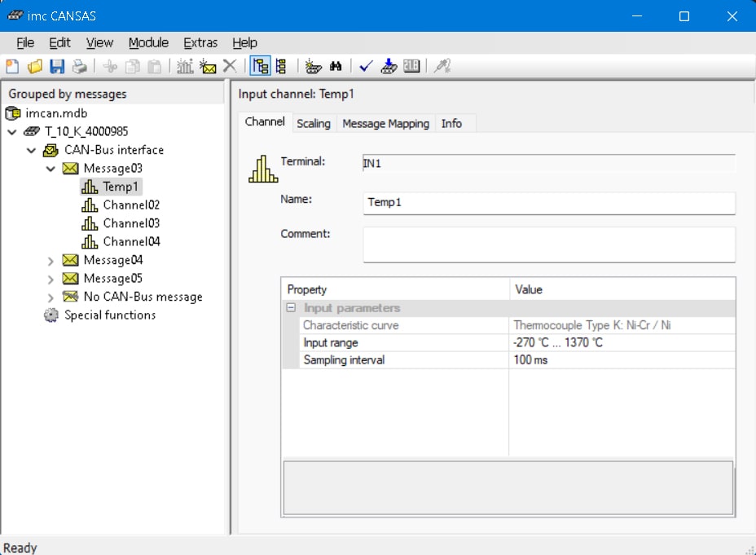Viewport: 756px width, 555px height.
Task: Click the new message envelope toolbar icon
Action: tap(208, 67)
